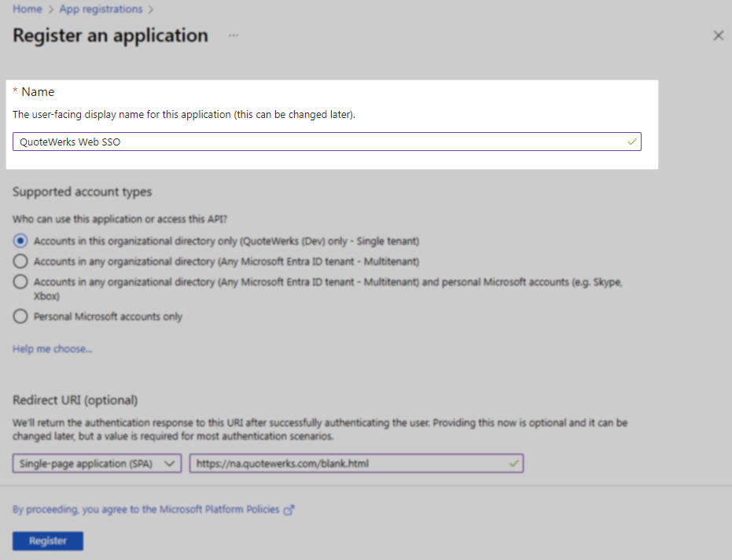Click the external link icon after Microsoft Platform Policies

[x=289, y=510]
